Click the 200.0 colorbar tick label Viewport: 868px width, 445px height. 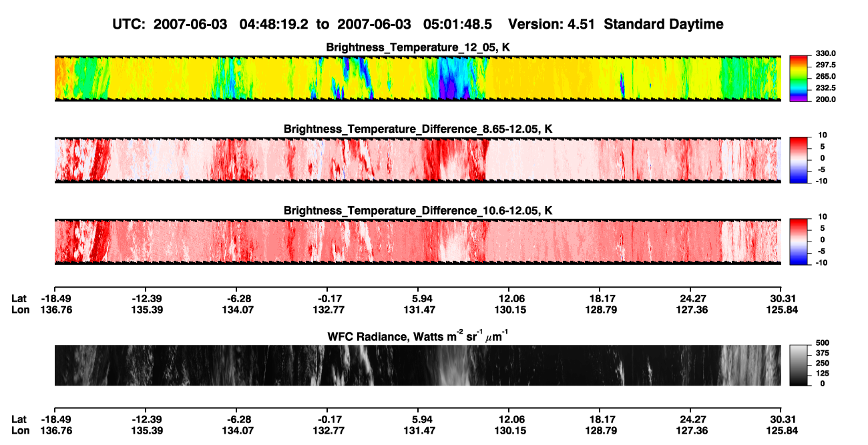[x=825, y=99]
